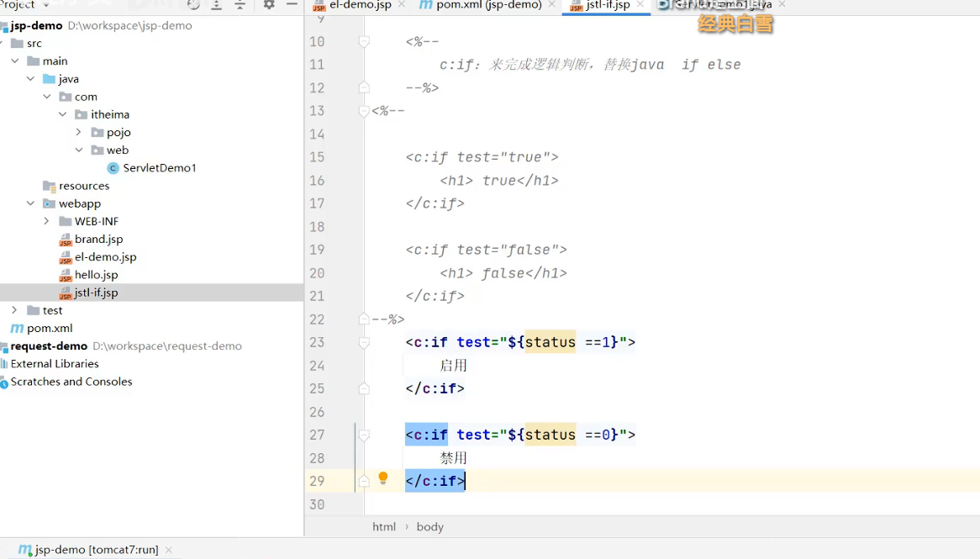This screenshot has height=559, width=980.
Task: Open the jsp-demo [tomcat7:run] run tab
Action: pos(97,550)
